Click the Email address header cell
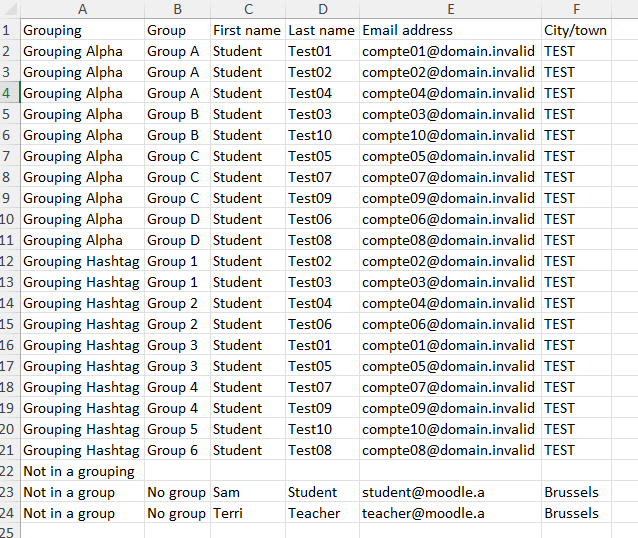Image resolution: width=638 pixels, height=538 pixels. click(450, 30)
